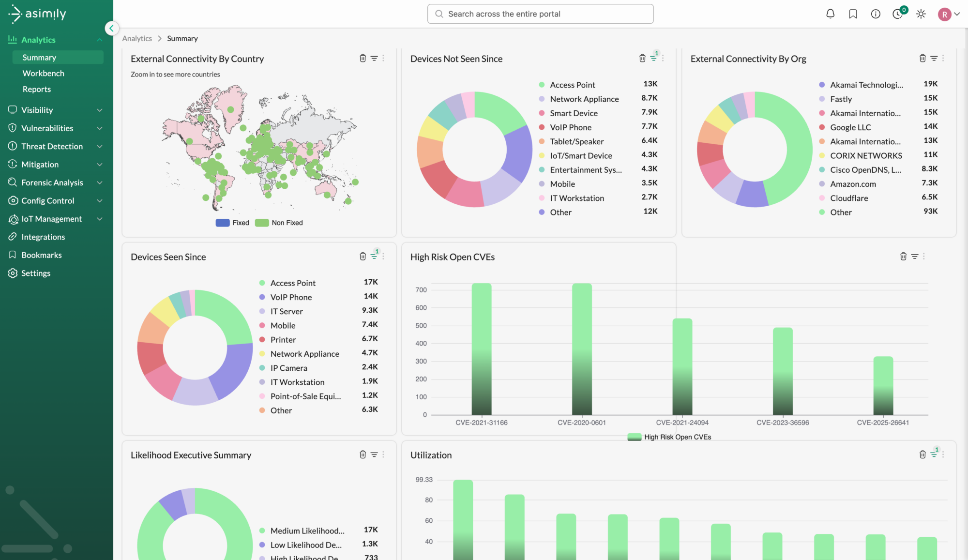The width and height of the screenshot is (968, 560).
Task: Delete High Risk Open CVEs widget
Action: point(903,256)
